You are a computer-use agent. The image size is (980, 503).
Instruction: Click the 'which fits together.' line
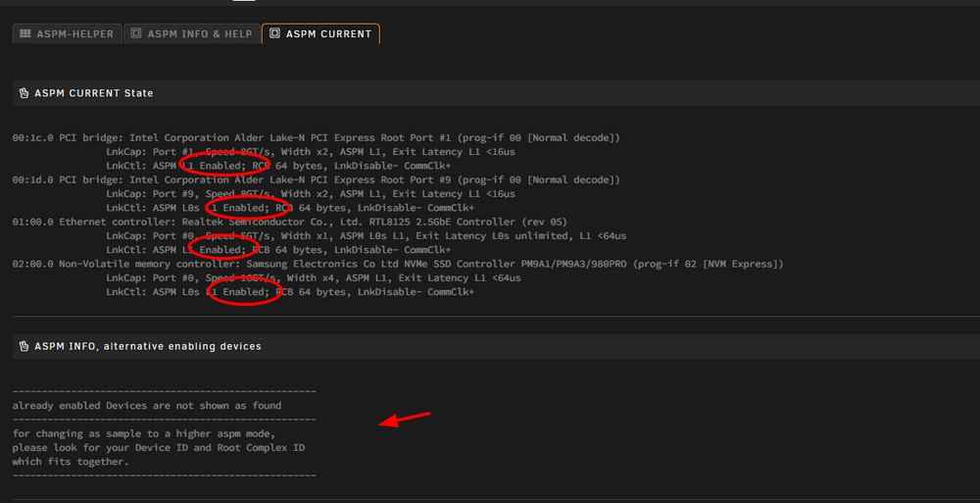coord(71,462)
